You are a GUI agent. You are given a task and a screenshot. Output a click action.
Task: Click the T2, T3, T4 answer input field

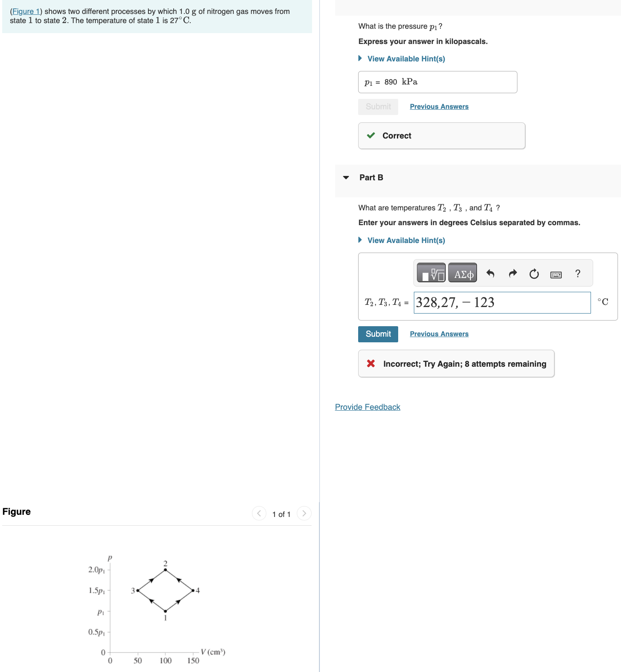coord(501,302)
